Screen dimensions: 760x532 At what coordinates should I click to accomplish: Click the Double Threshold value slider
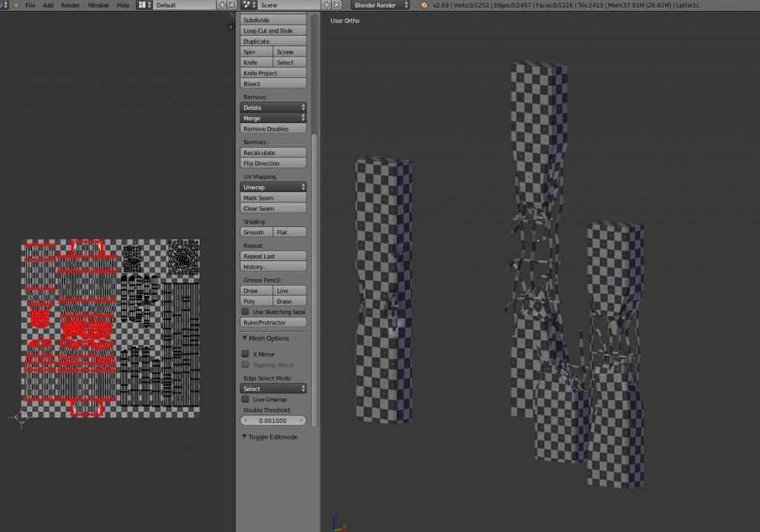point(273,421)
